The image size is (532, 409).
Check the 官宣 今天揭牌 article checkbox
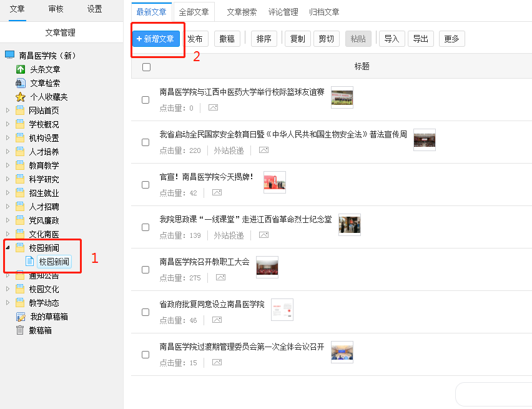pos(145,185)
